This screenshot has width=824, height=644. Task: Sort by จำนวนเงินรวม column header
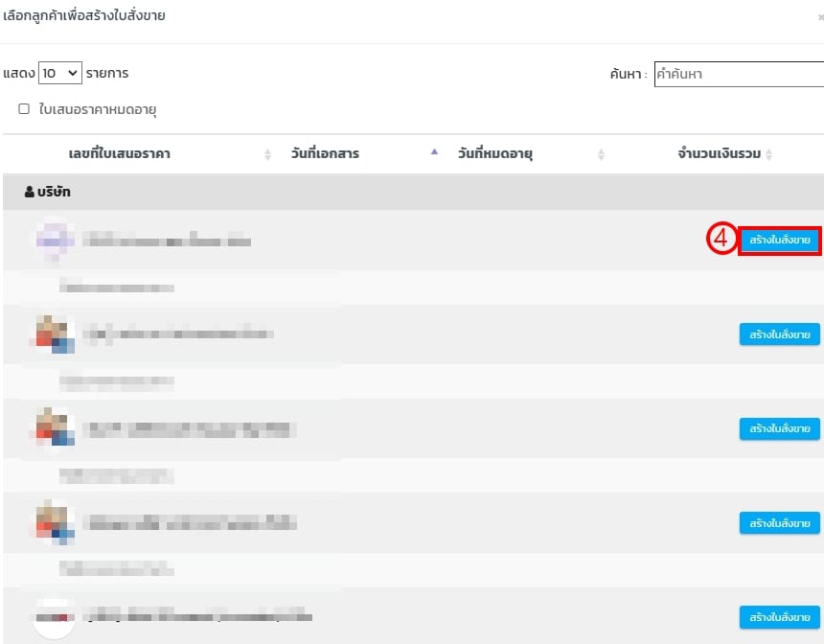719,154
